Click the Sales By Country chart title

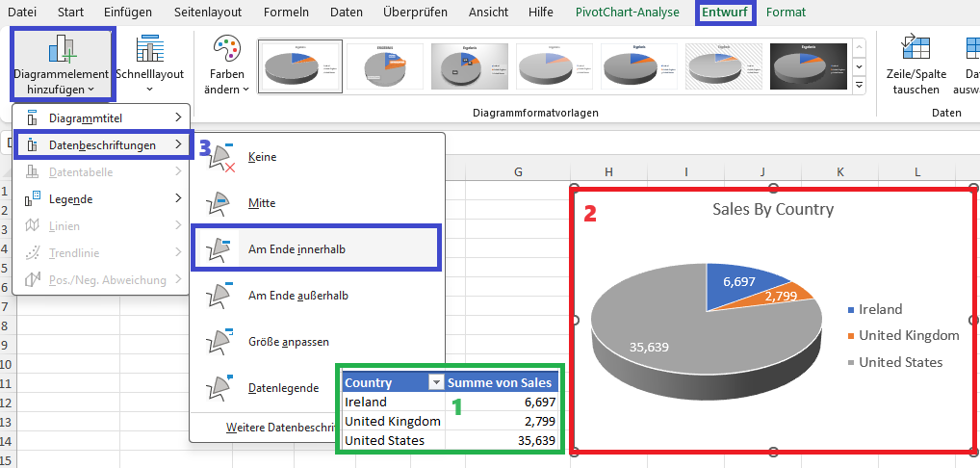pyautogui.click(x=773, y=209)
